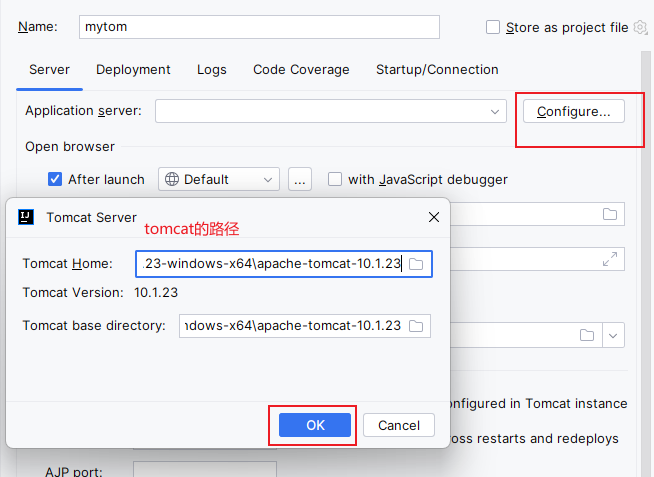Screen dimensions: 654x477
Task: Expand the dropdown arrow beside lower right folder
Action: (613, 335)
